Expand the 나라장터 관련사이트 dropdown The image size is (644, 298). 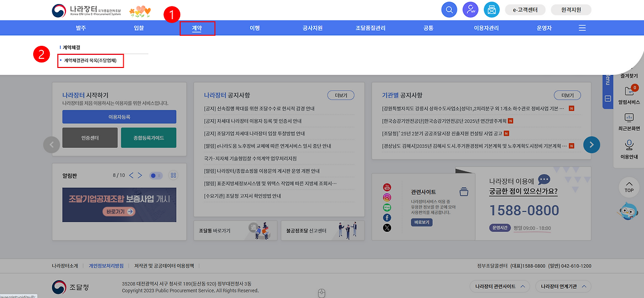pos(500,286)
